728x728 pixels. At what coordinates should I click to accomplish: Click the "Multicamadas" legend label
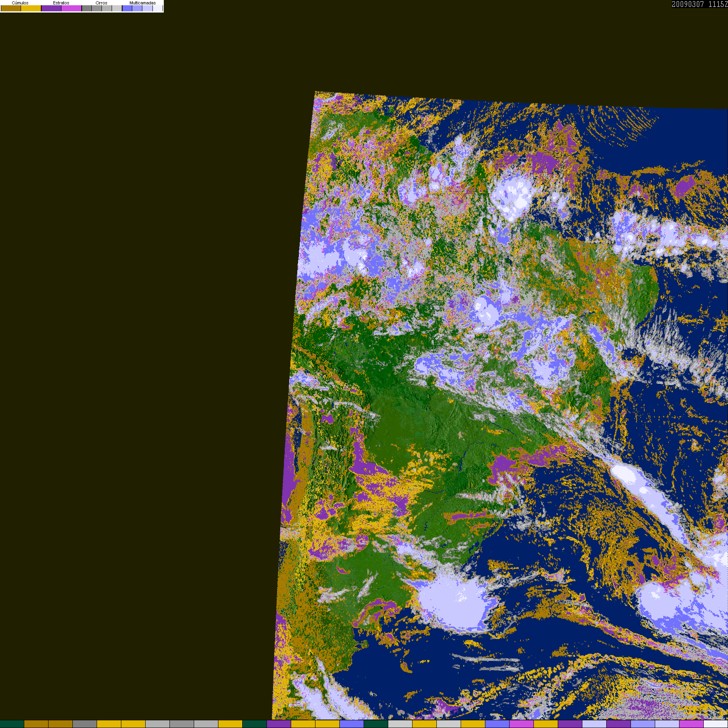tap(143, 3)
